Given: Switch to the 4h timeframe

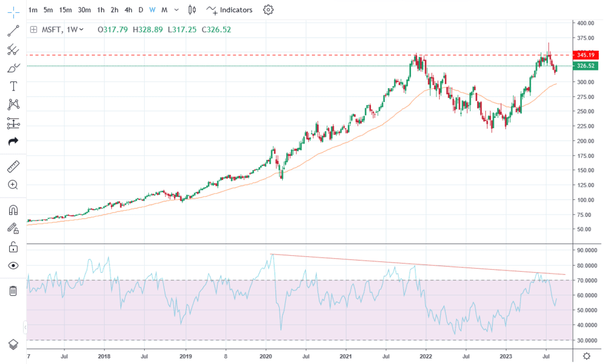Looking at the screenshot, I should click(128, 10).
